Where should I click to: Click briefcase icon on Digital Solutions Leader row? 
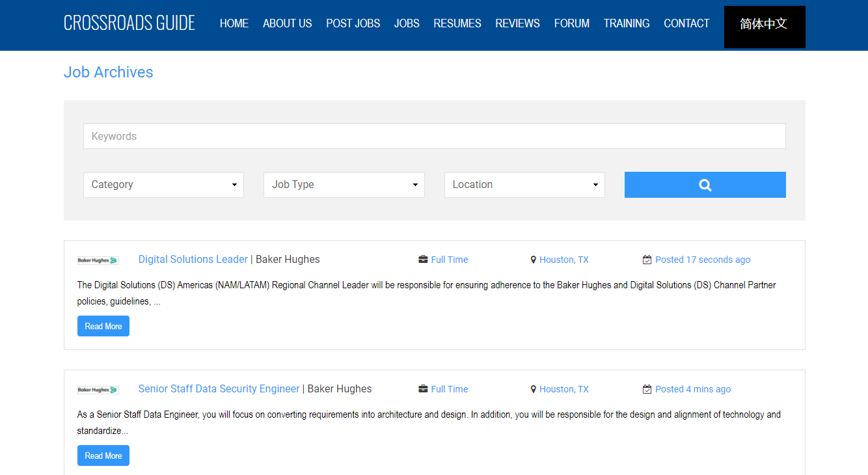[423, 260]
